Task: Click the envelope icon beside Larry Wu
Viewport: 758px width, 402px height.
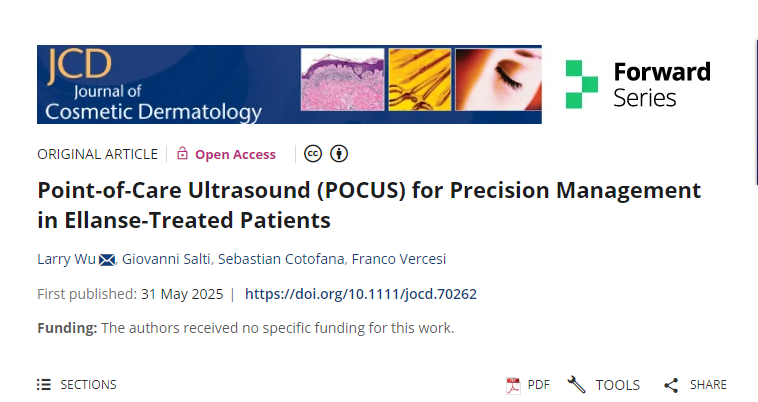Action: [x=107, y=260]
